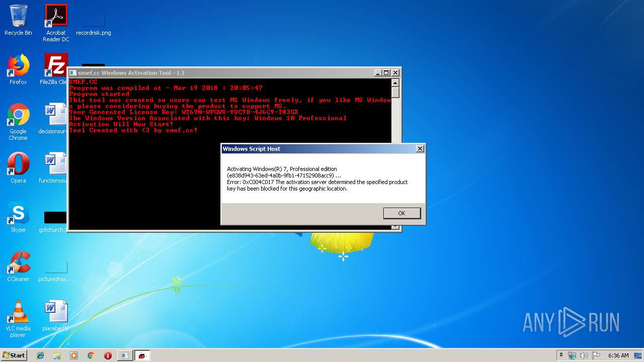Open the Action Center flag icon
644x362 pixels.
click(596, 355)
